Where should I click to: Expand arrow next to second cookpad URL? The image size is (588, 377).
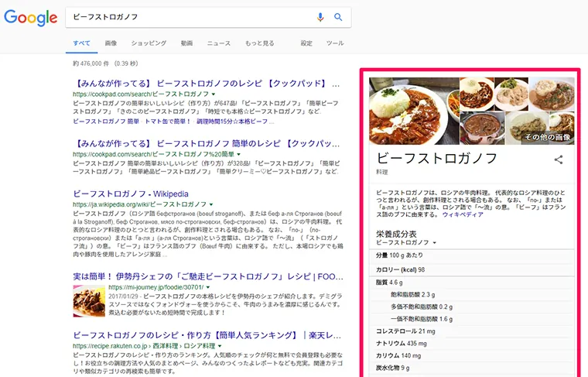point(239,154)
